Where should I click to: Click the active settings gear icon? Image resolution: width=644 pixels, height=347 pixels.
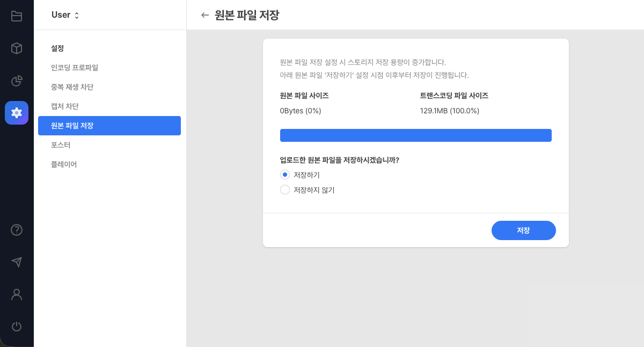click(x=17, y=113)
